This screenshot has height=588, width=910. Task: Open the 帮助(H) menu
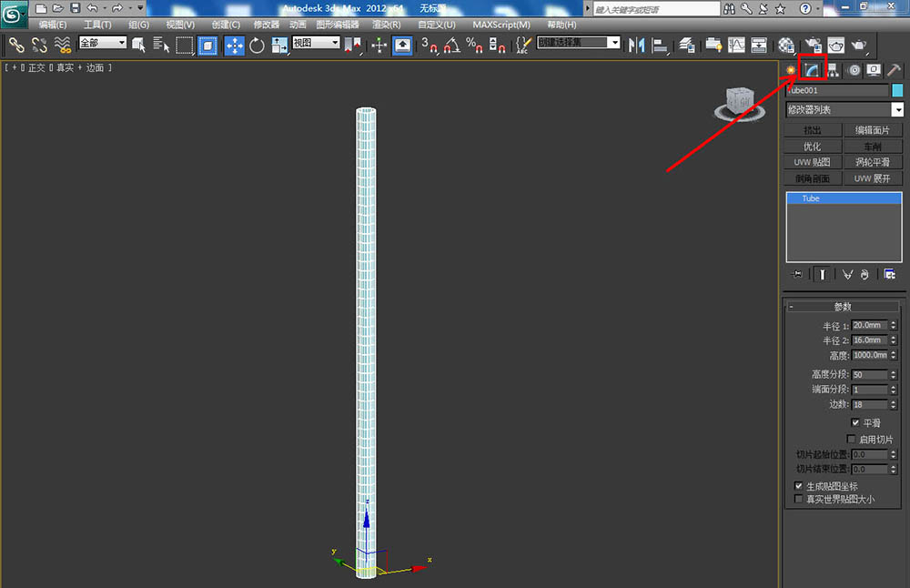tap(561, 25)
